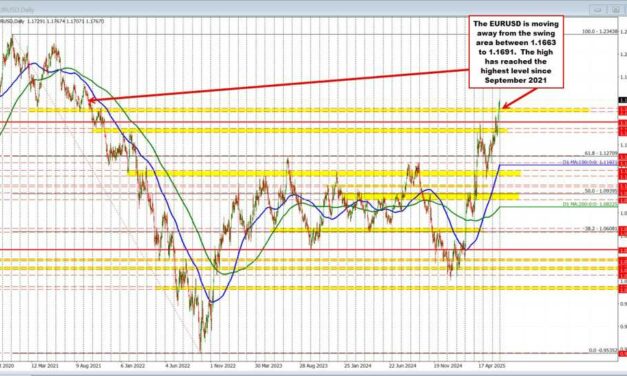Select the OHLC values 1.17291 1.17674 text
Viewport: 627px width, 376px height.
click(x=46, y=21)
